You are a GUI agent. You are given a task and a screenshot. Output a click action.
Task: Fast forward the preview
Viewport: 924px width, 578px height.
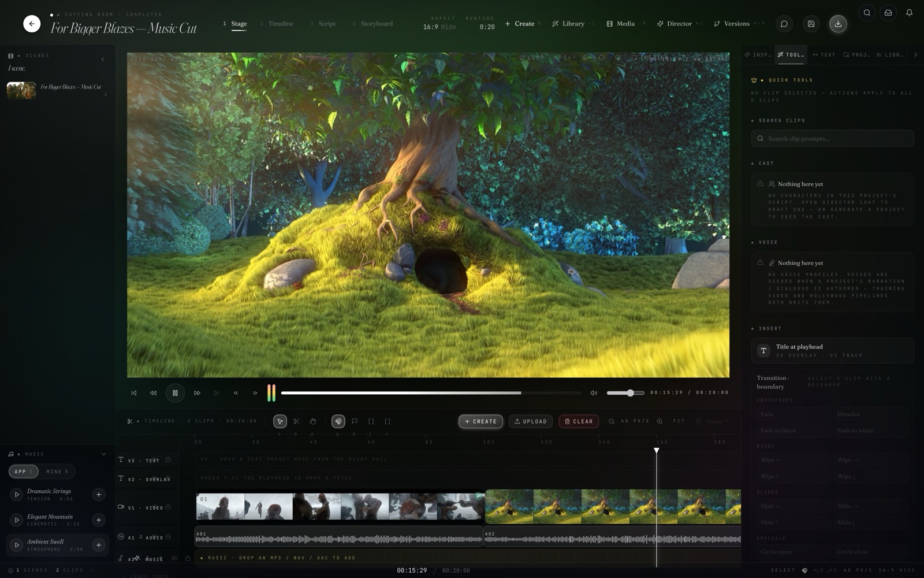(x=197, y=393)
